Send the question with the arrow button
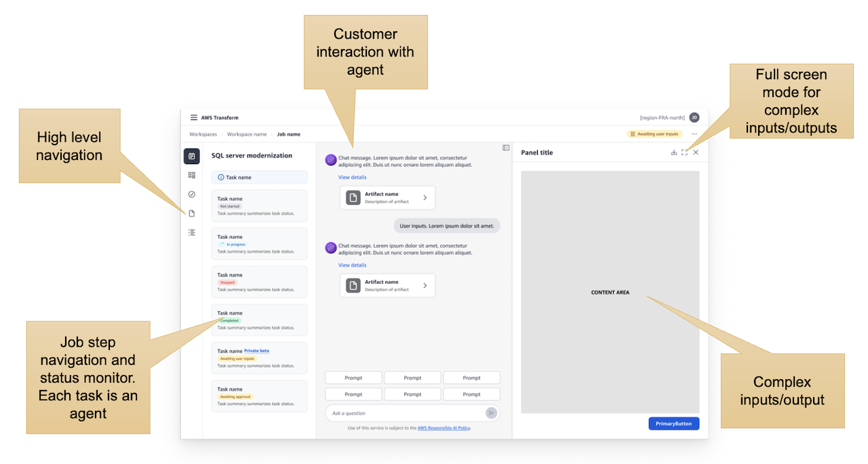The width and height of the screenshot is (868, 464). pos(491,413)
